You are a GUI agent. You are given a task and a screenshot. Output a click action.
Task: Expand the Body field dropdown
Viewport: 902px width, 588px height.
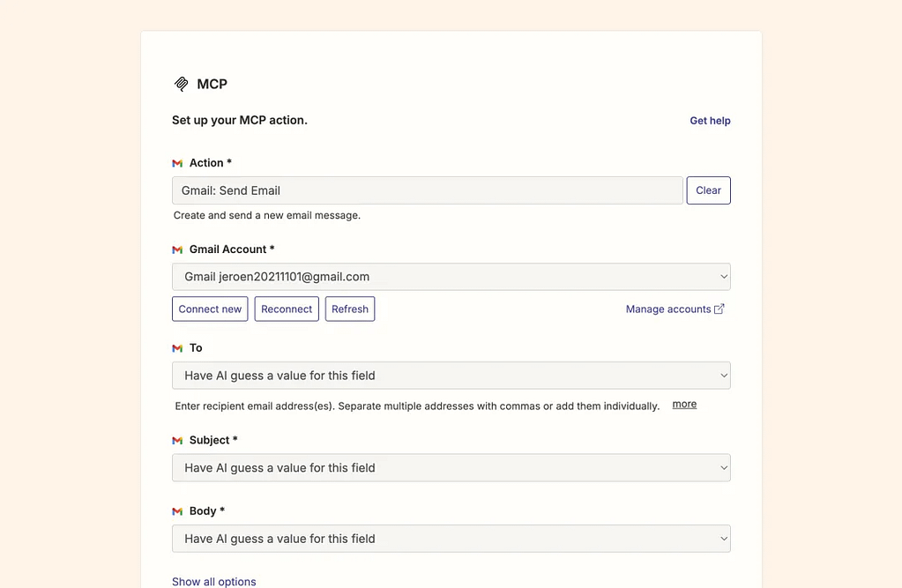click(x=451, y=539)
